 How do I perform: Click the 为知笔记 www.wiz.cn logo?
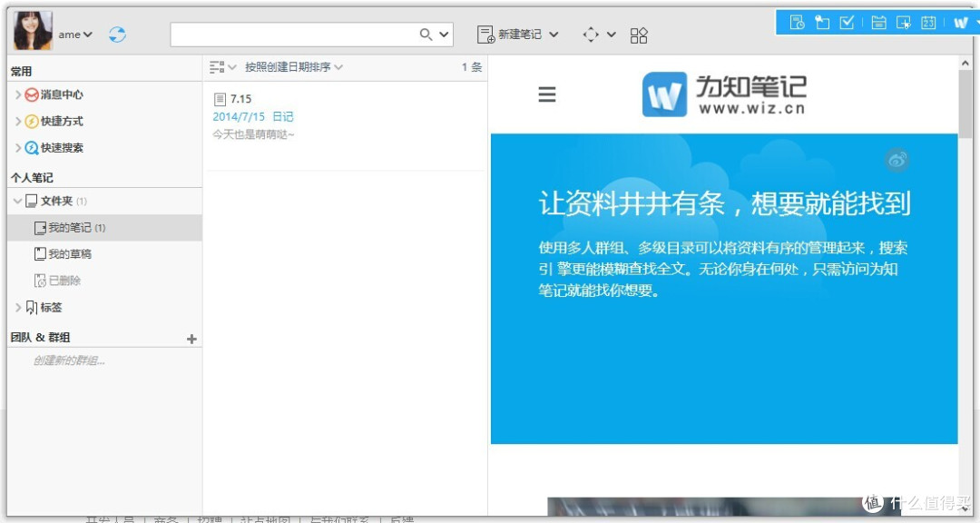724,94
